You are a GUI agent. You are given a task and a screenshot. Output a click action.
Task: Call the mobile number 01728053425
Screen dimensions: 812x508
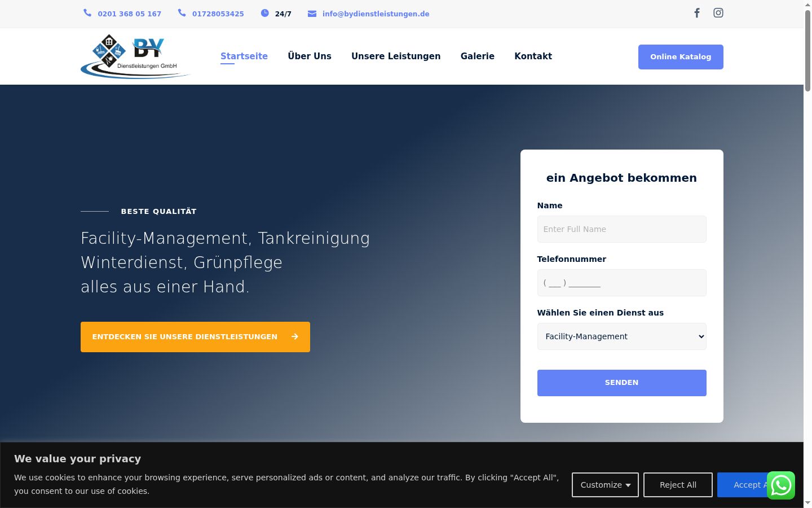[x=218, y=14]
